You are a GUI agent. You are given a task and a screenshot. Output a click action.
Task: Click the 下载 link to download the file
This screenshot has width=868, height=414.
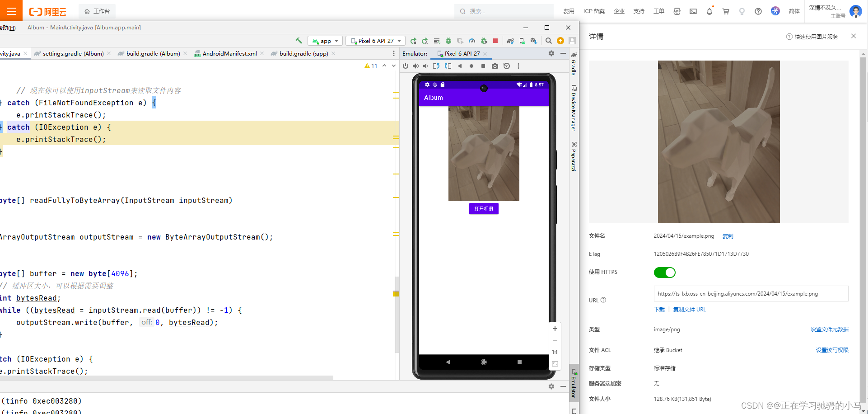659,309
